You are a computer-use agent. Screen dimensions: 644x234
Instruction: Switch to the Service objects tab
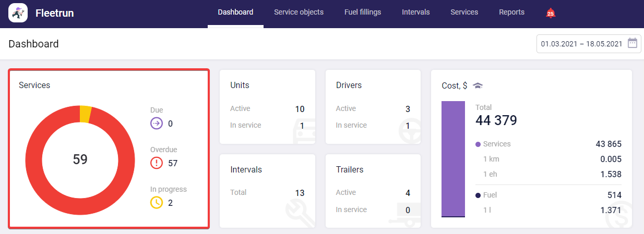[299, 12]
